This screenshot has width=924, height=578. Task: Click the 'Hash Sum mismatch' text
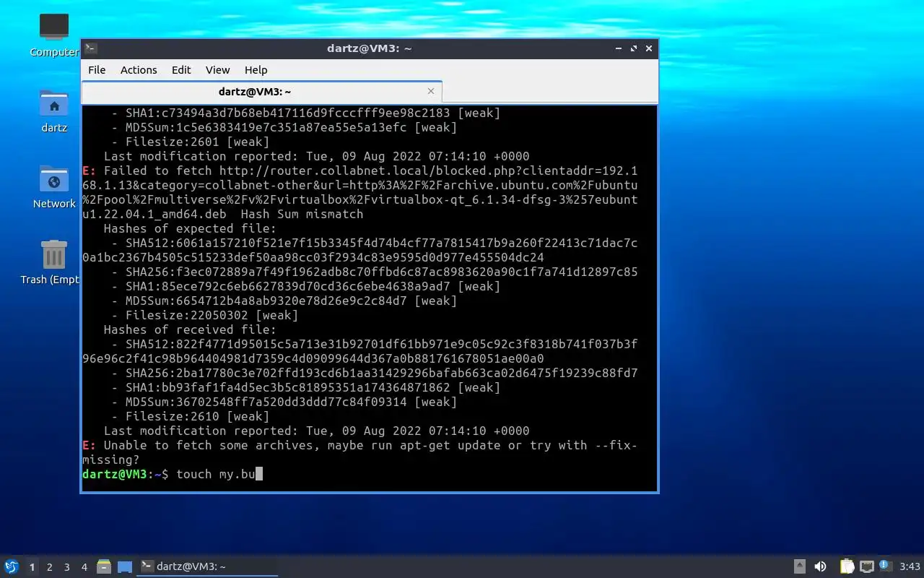(x=302, y=214)
